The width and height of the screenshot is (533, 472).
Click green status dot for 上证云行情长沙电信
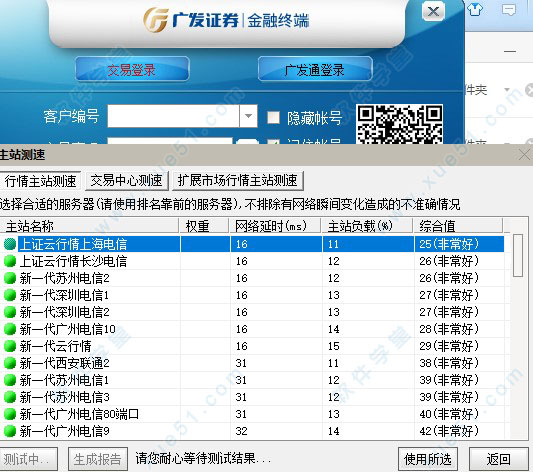pos(10,261)
